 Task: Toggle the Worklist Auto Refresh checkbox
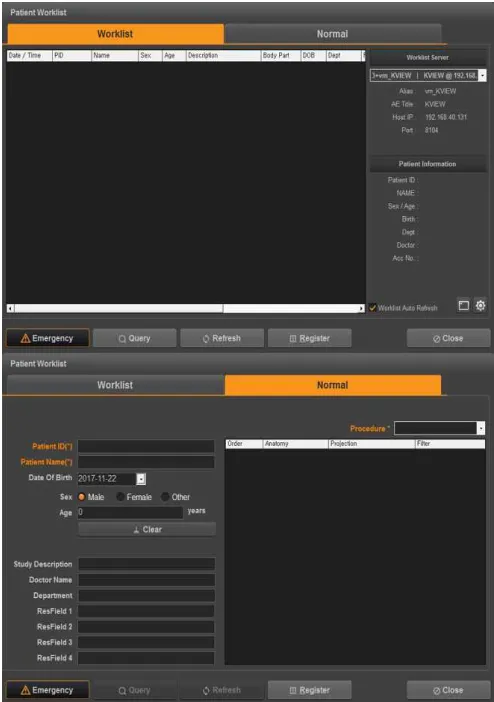tap(373, 308)
